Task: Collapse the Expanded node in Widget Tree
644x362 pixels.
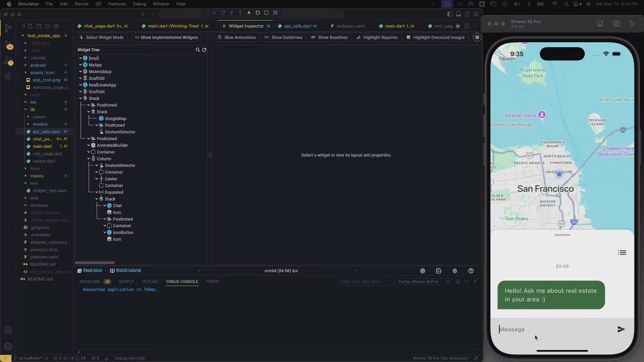Action: [x=97, y=192]
